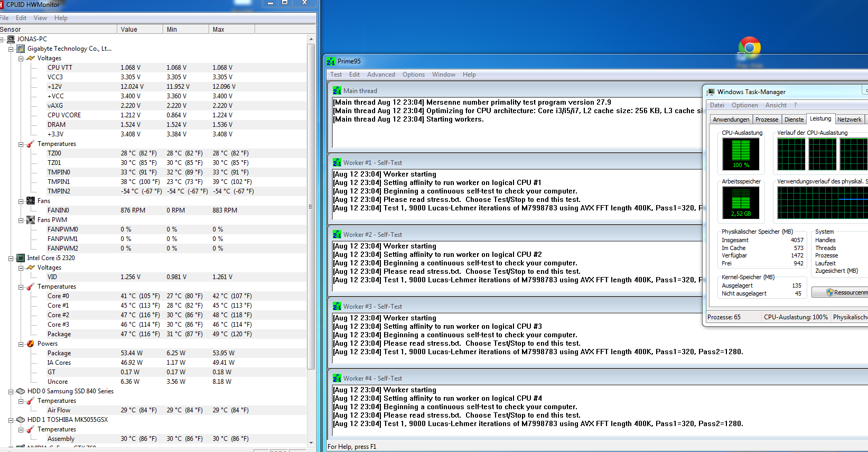
Task: Open the Datei menu in Task-Manager
Action: tap(717, 105)
